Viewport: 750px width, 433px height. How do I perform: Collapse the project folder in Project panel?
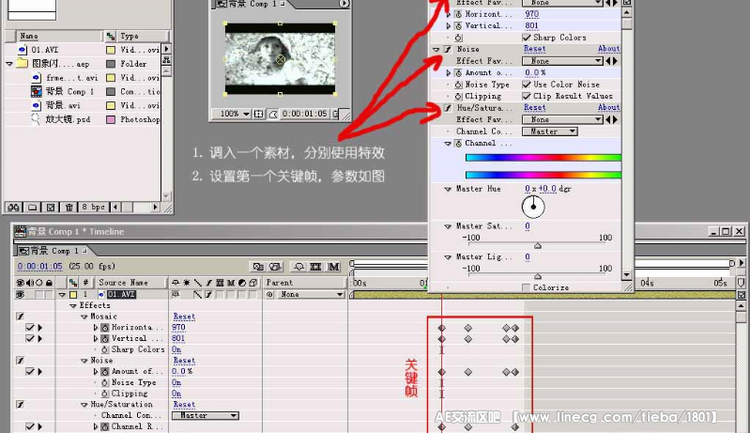(9, 64)
